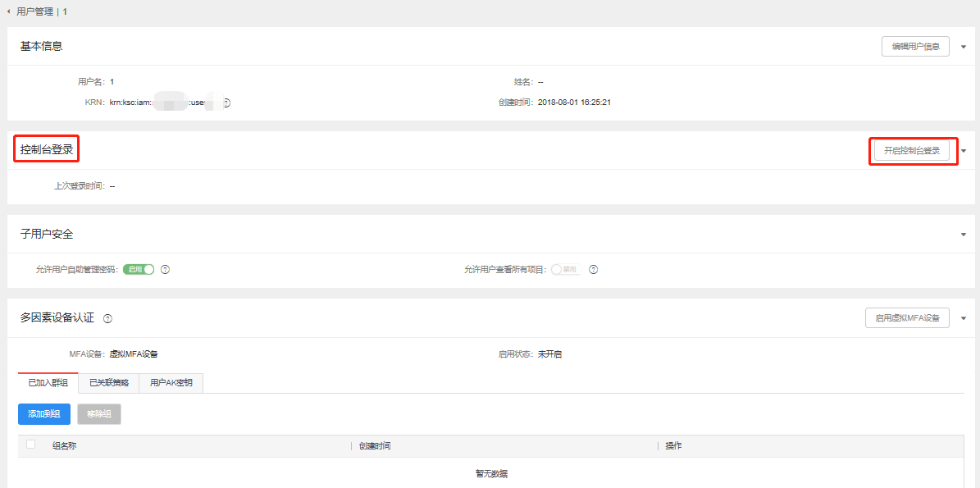
Task: Collapse the 基本信息 section using its arrow
Action: point(964,47)
